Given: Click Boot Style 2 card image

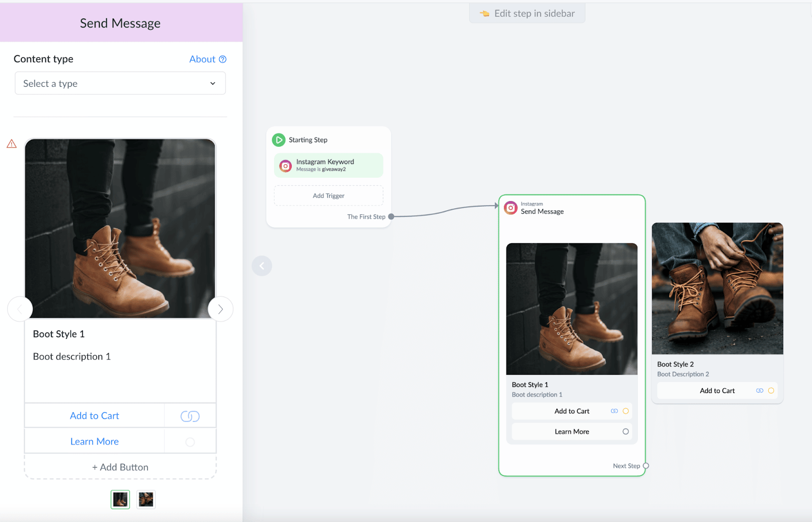Looking at the screenshot, I should 718,288.
